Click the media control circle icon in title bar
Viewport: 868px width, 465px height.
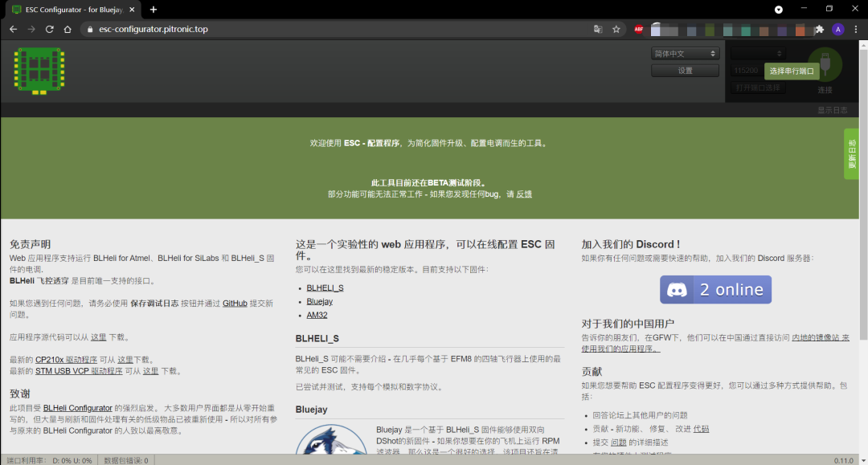click(x=778, y=10)
